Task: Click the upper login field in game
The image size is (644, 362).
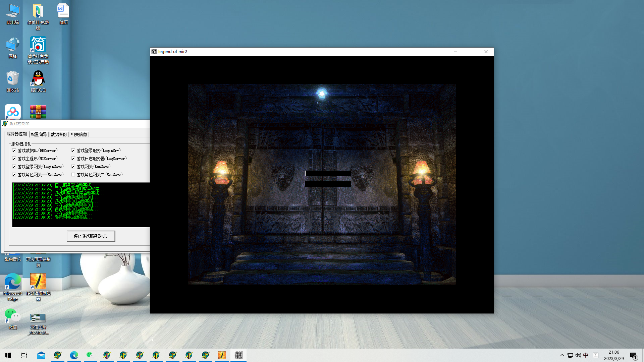Action: tap(328, 173)
